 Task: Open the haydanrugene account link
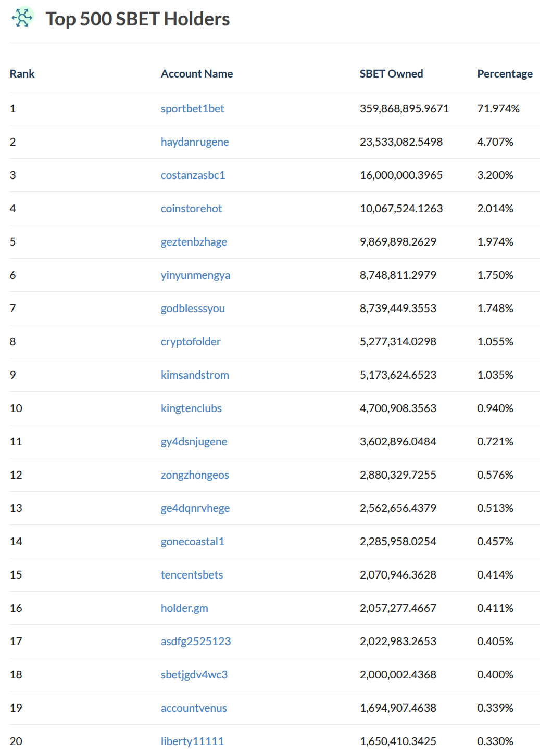pyautogui.click(x=195, y=142)
